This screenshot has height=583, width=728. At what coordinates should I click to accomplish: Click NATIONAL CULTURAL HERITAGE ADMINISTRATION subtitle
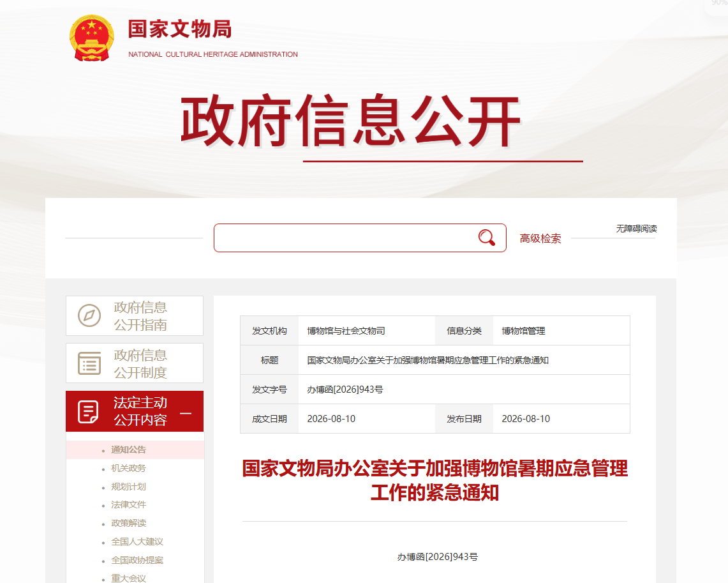point(212,54)
